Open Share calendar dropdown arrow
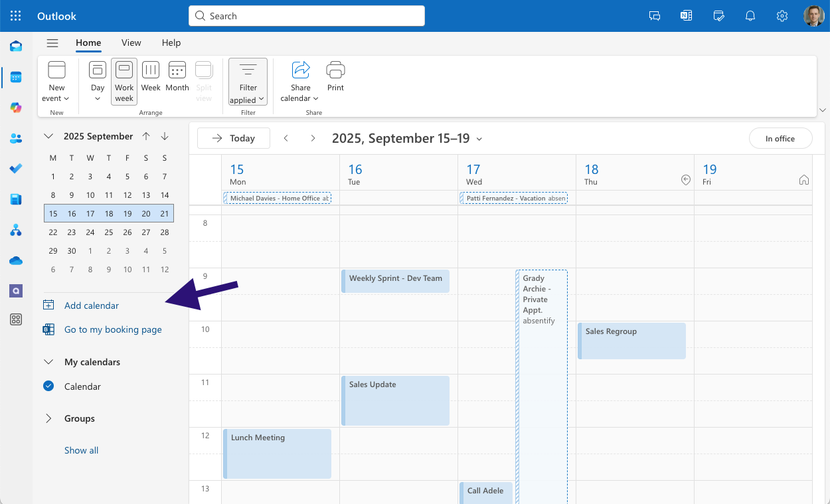Image resolution: width=830 pixels, height=504 pixels. point(315,99)
